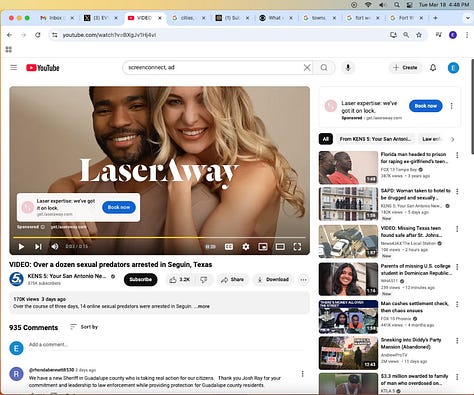Toggle theater mode view

[x=280, y=247]
